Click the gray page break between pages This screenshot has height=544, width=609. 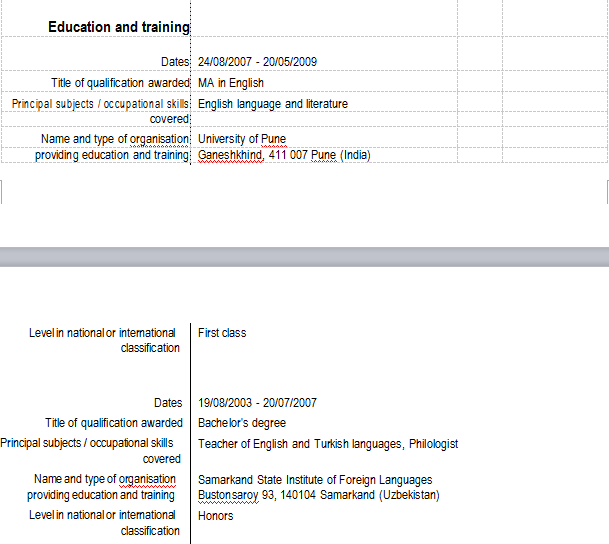pyautogui.click(x=304, y=257)
